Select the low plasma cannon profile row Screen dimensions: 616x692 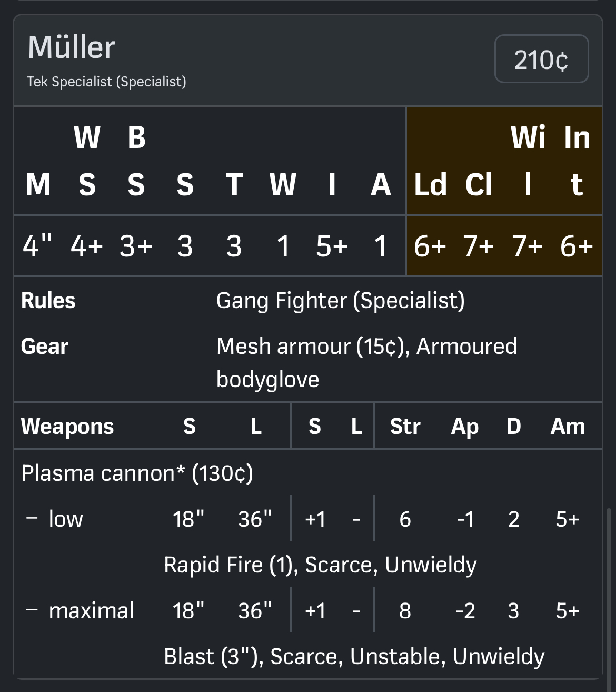point(66,519)
